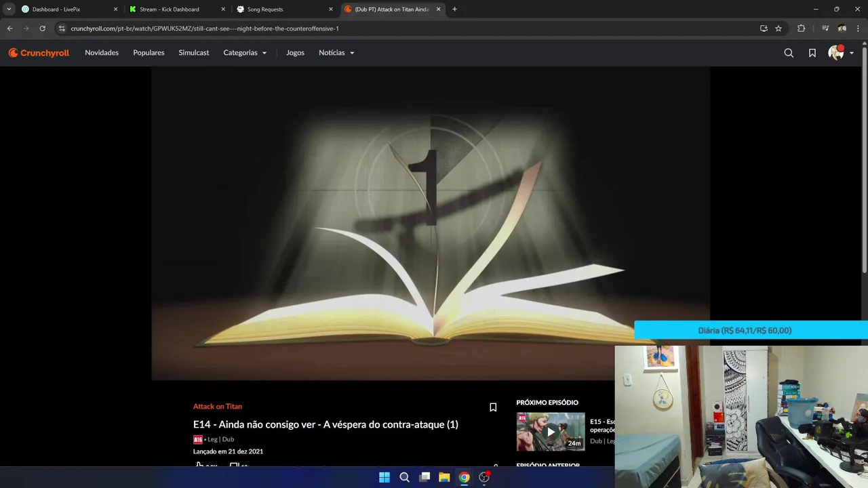
Task: Open the Attack on Titan series link
Action: coord(218,407)
